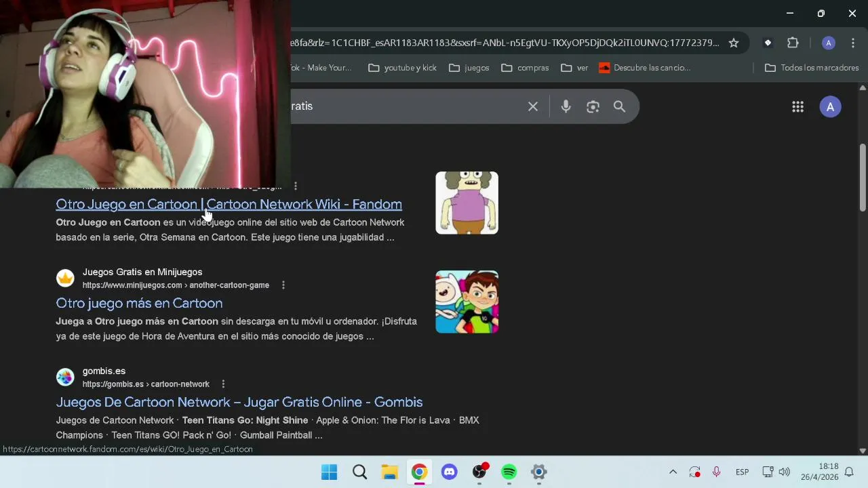Open Windows taskbar search
Image resolution: width=868 pixels, height=488 pixels.
tap(359, 472)
